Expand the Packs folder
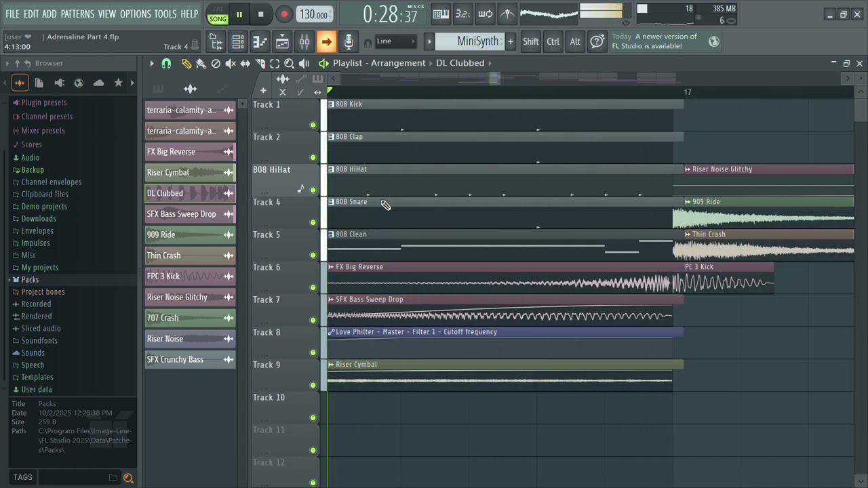Image resolution: width=868 pixels, height=488 pixels. [30, 279]
